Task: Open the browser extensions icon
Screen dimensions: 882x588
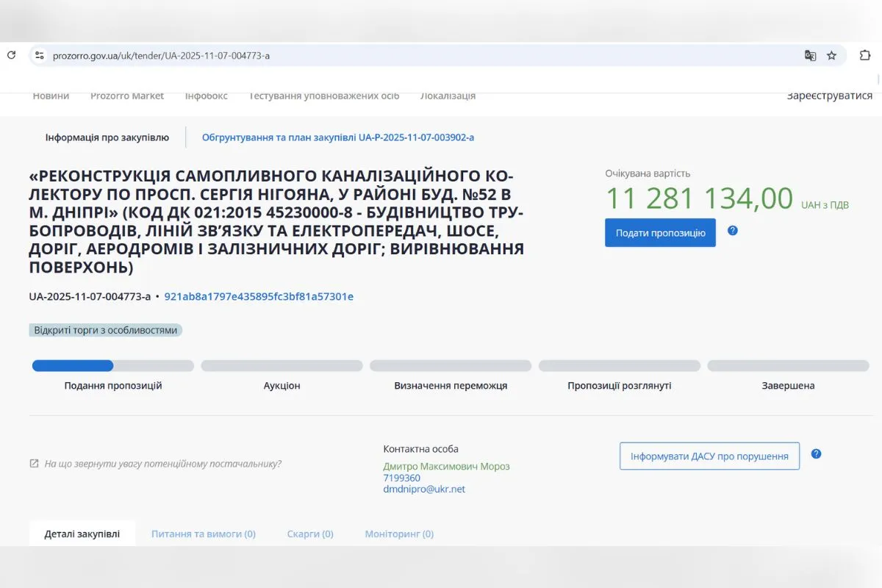Action: point(864,55)
